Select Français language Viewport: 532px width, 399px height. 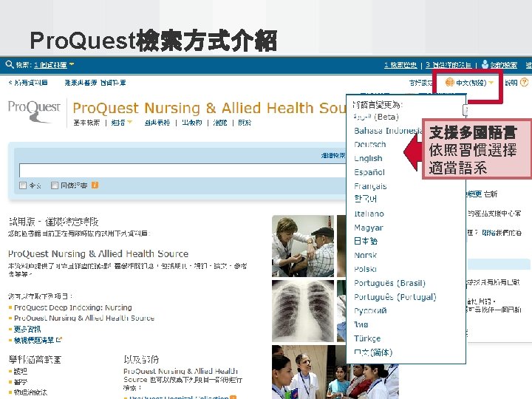(x=370, y=186)
